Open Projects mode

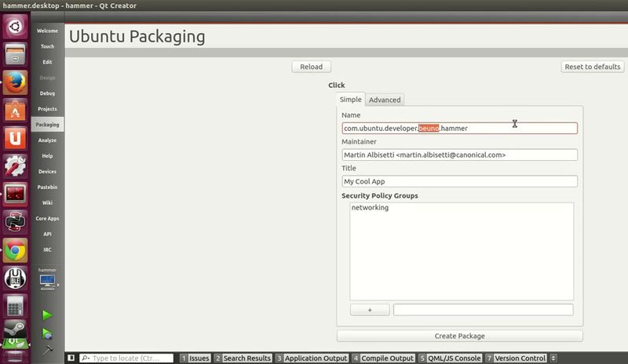coord(47,109)
